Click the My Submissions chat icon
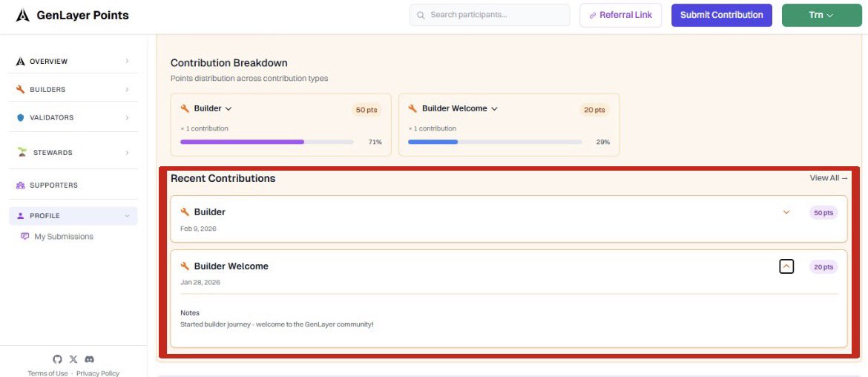 point(25,237)
